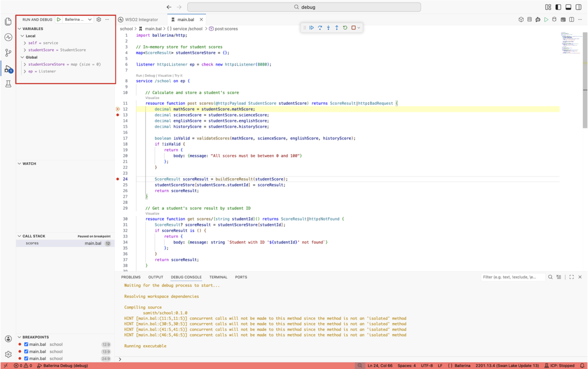This screenshot has height=369, width=588.
Task: Disable the main.bal 13:9 breakpoint checkbox
Action: click(26, 351)
